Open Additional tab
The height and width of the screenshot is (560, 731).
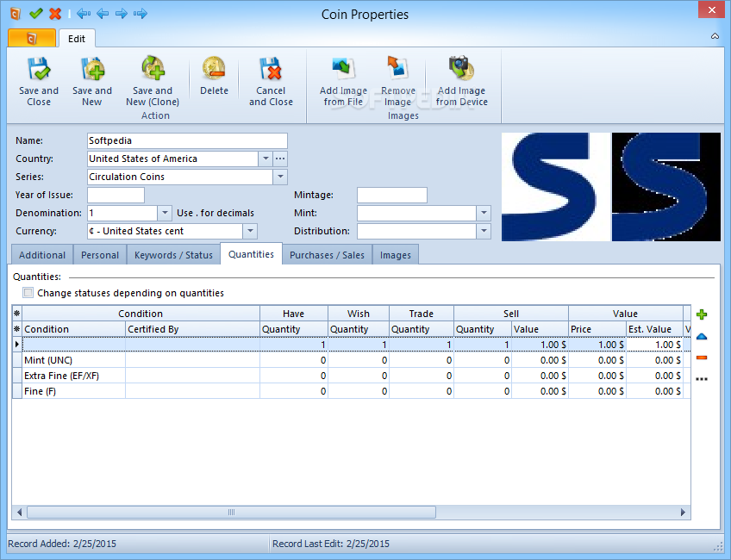pos(42,255)
